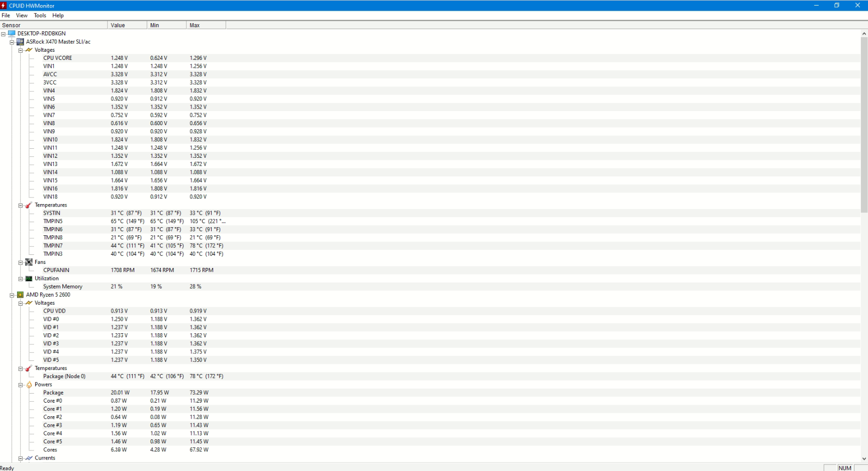Click the 73.29 W package max value

[199, 393]
